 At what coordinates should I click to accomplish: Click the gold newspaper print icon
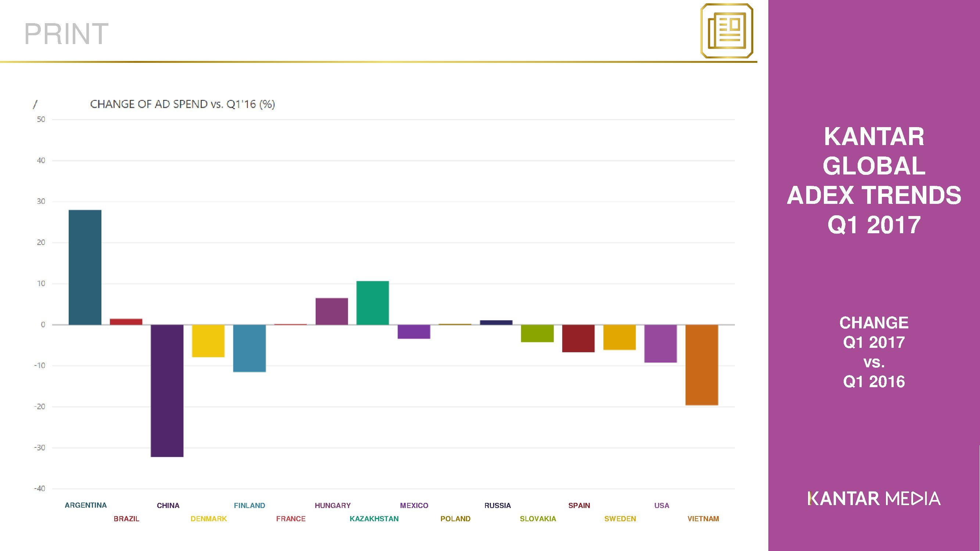pyautogui.click(x=726, y=31)
